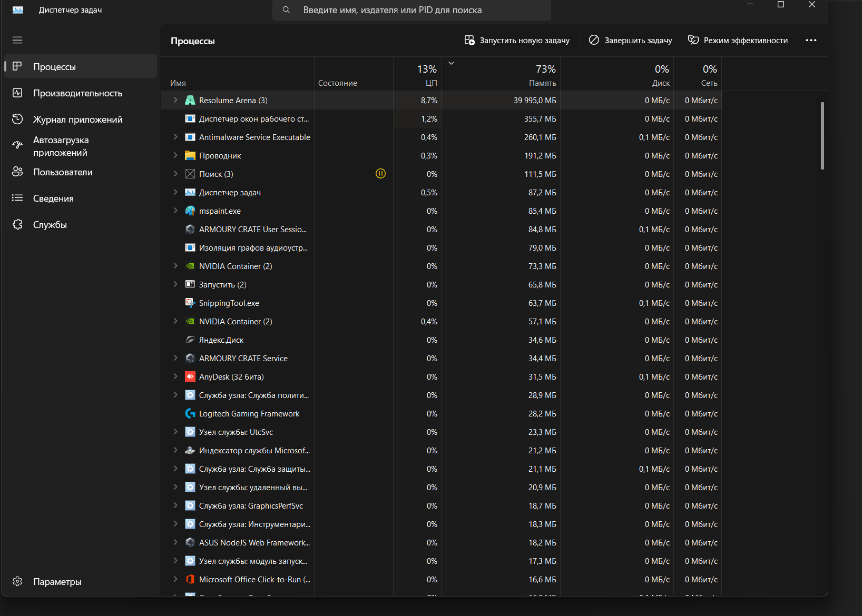Select the AnyDesk process icon

tap(190, 377)
